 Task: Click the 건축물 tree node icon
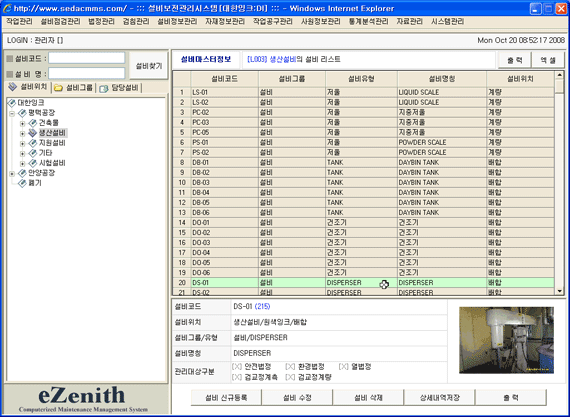(33, 123)
